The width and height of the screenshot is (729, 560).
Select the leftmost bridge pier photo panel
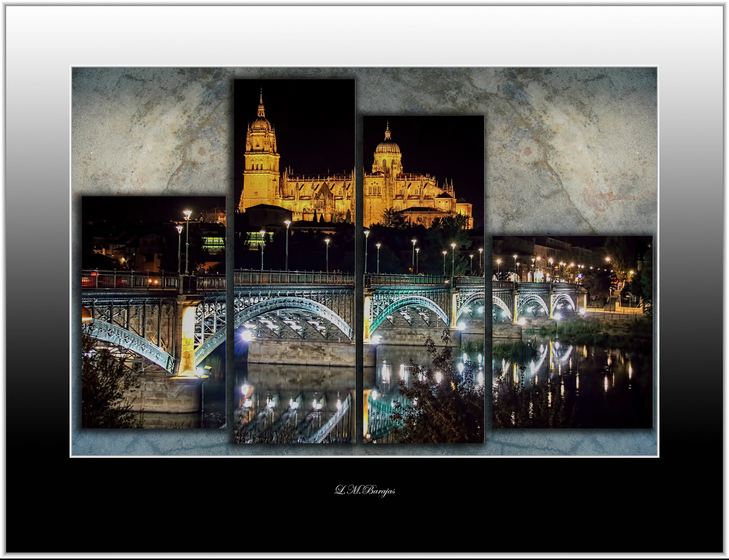tap(154, 312)
